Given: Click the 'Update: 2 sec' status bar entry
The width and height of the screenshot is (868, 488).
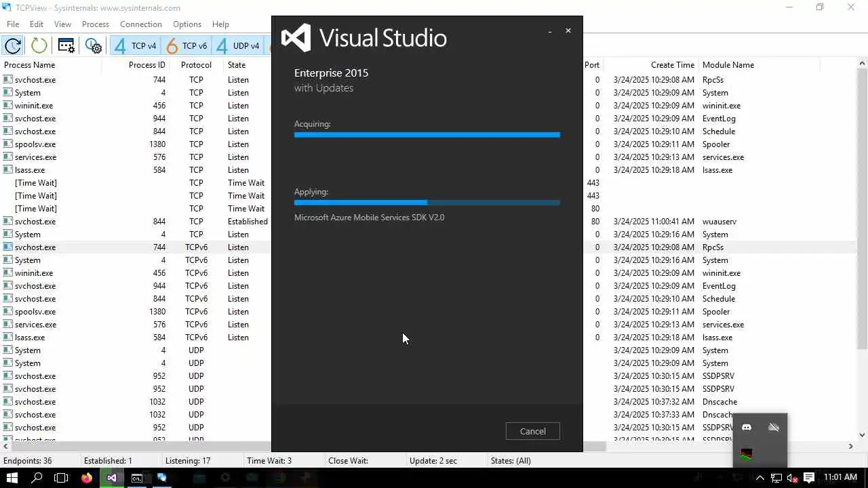Looking at the screenshot, I should (433, 461).
